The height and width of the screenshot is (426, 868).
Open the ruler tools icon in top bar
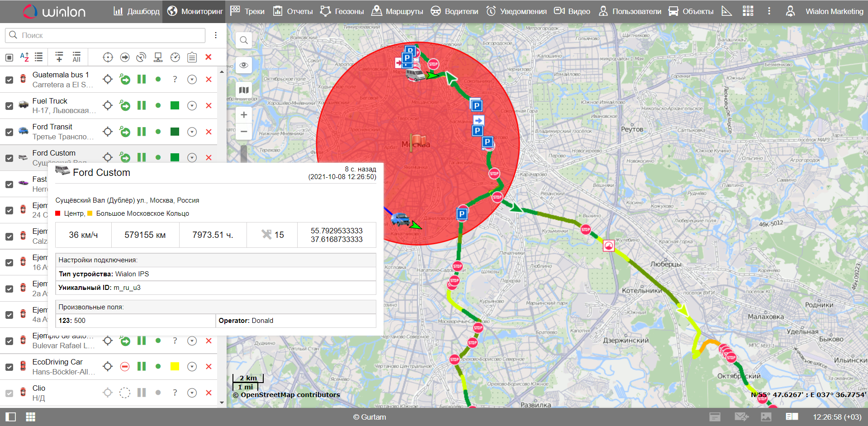[726, 11]
